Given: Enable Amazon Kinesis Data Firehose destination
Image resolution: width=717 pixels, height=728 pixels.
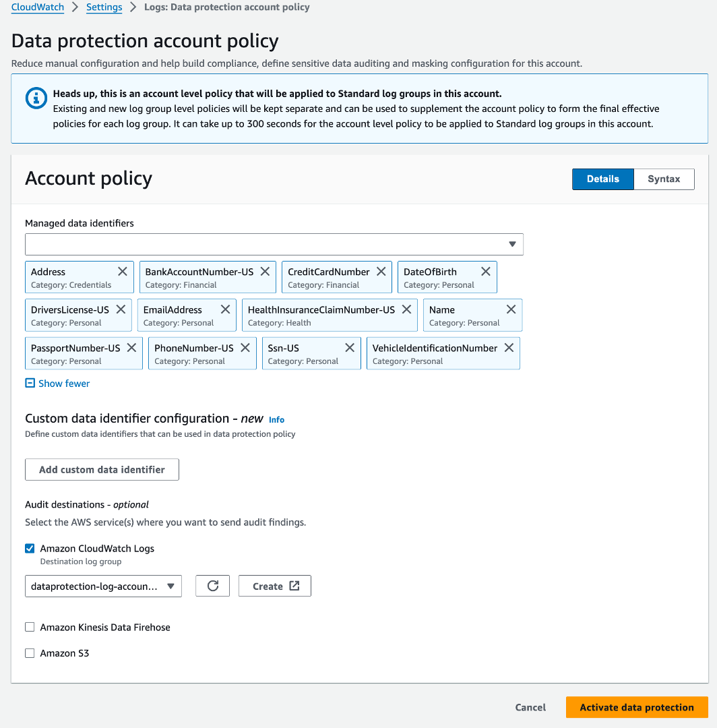Looking at the screenshot, I should 30,627.
